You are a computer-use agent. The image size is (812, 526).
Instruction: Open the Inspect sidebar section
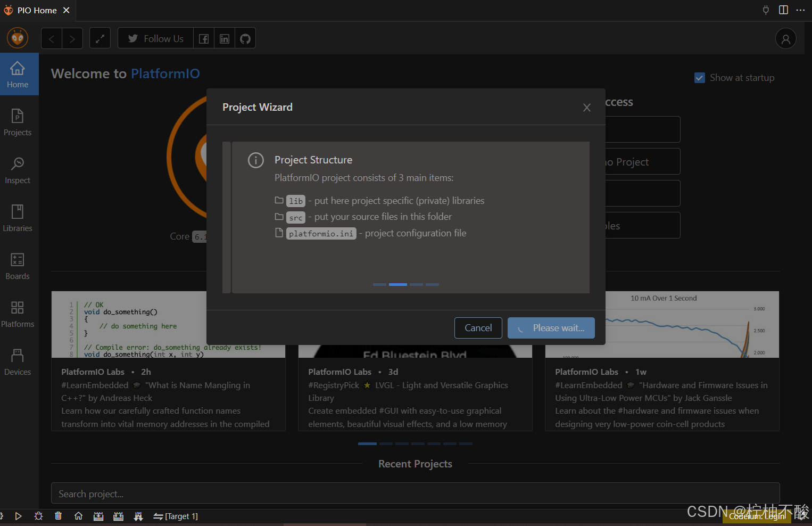[x=18, y=170]
